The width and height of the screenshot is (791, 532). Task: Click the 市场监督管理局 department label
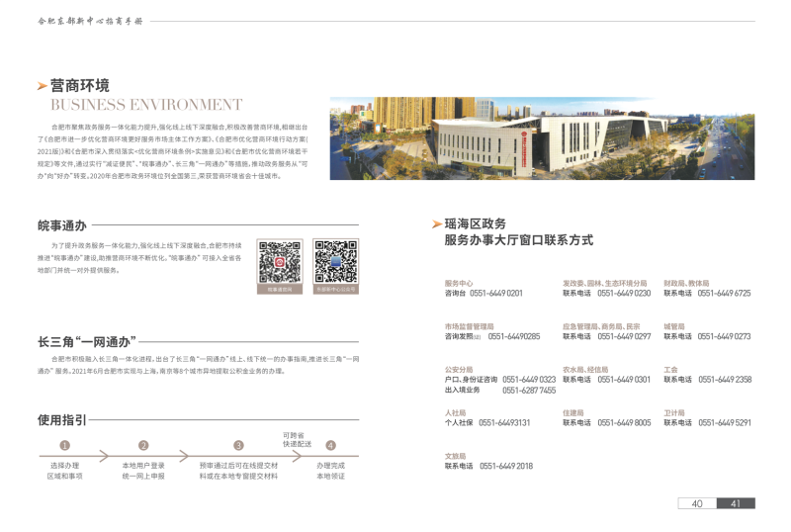click(x=469, y=325)
